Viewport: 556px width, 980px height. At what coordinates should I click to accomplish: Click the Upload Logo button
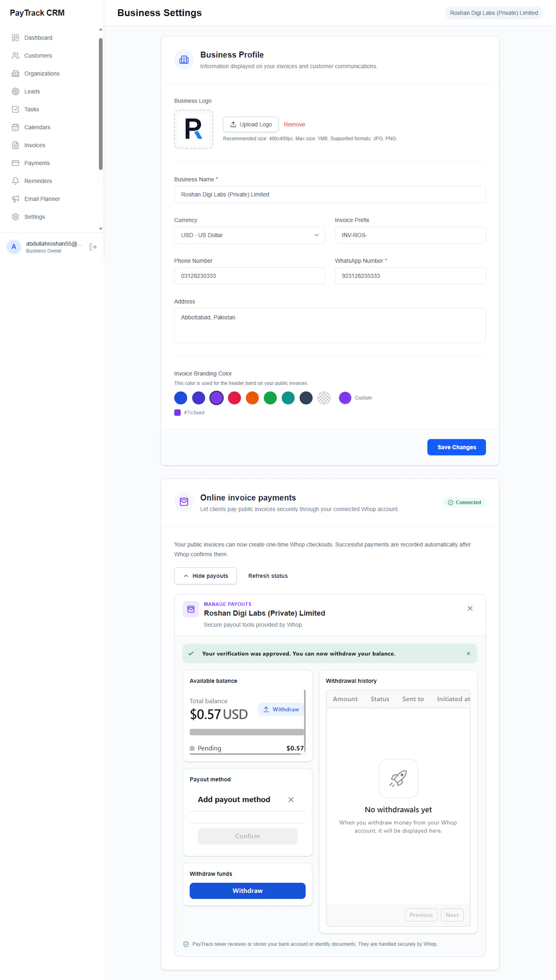(x=251, y=124)
